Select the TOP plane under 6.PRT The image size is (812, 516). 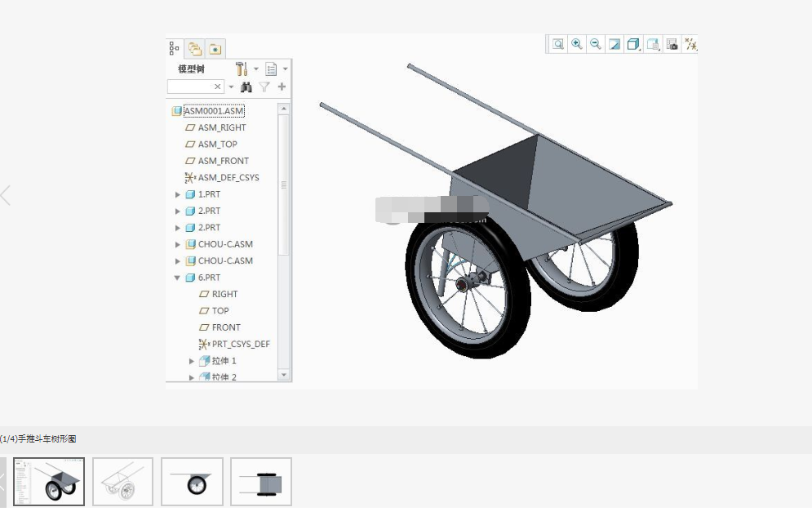coord(220,311)
